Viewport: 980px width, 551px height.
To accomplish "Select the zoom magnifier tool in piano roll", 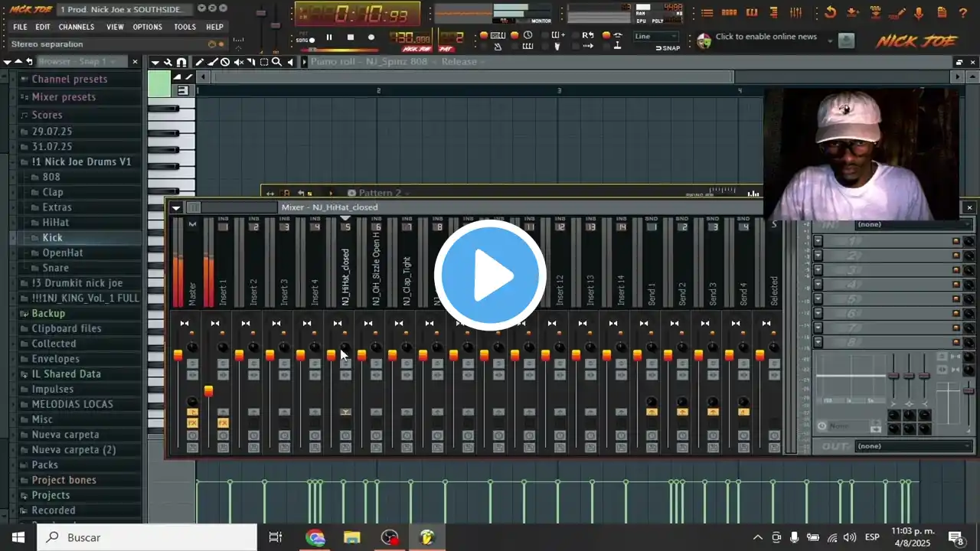I will [x=276, y=62].
